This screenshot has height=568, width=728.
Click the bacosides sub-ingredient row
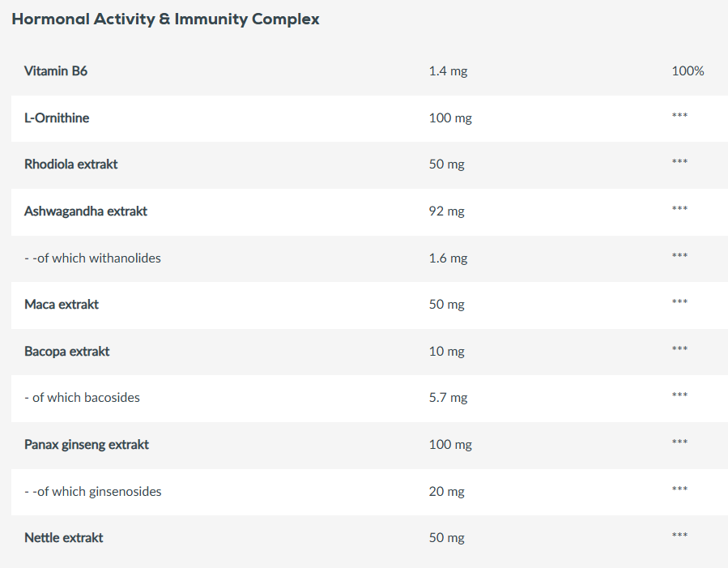tap(82, 398)
